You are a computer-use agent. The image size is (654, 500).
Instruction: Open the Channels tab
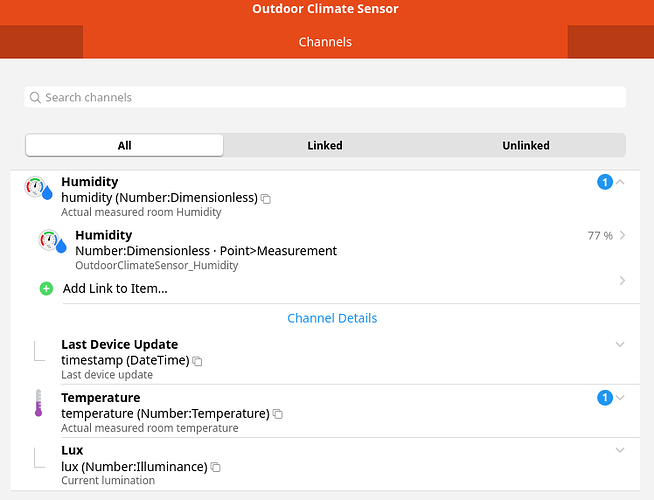pos(325,42)
